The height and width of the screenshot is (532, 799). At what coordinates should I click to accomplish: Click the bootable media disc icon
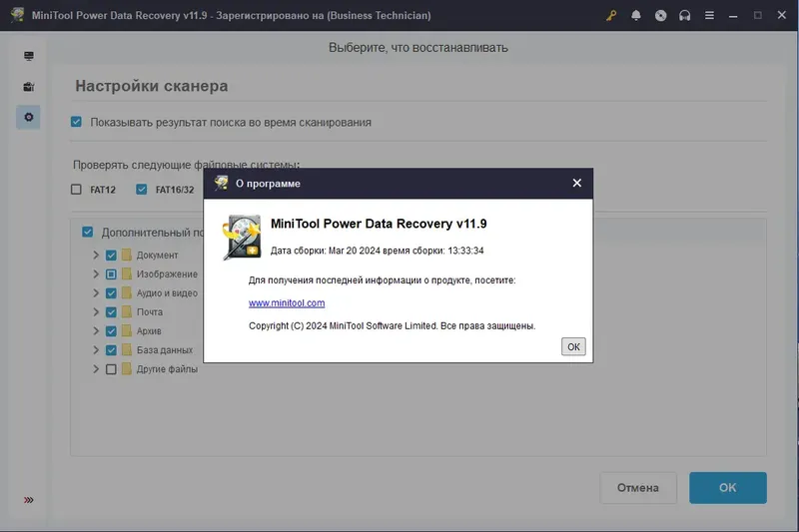(x=660, y=15)
